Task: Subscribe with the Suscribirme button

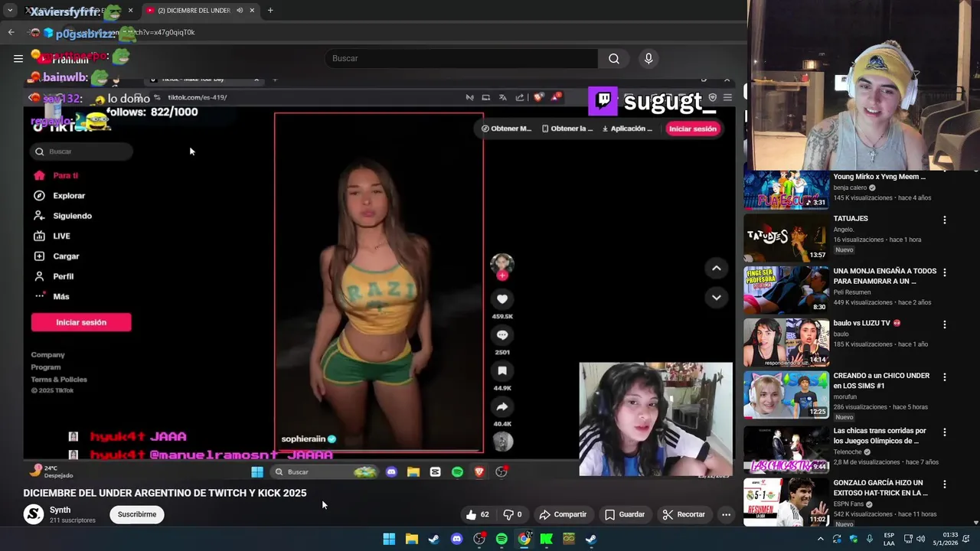Action: tap(137, 514)
